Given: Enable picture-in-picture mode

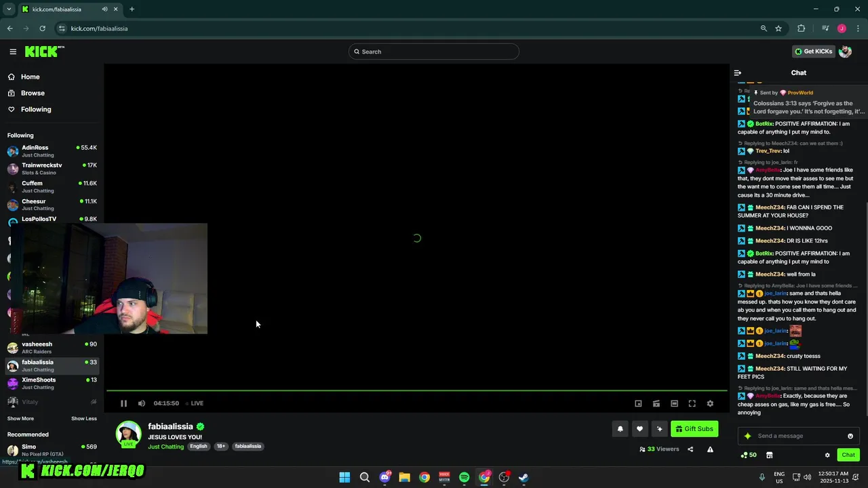Looking at the screenshot, I should point(638,403).
